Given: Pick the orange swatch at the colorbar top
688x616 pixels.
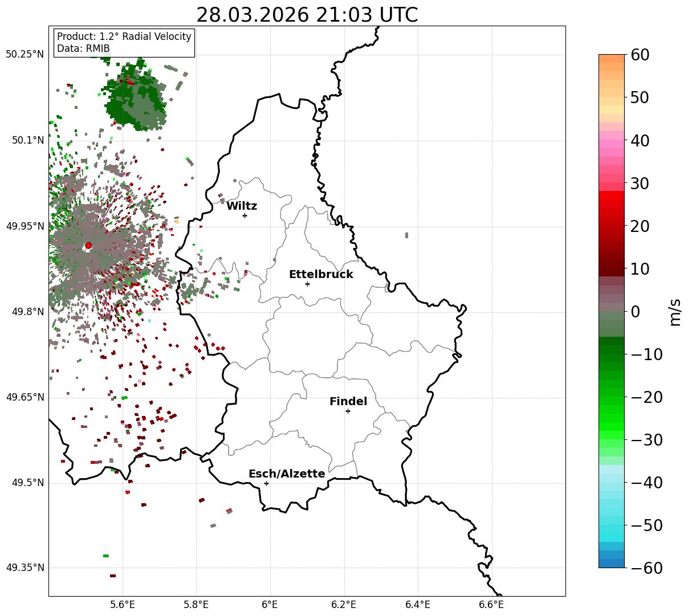Looking at the screenshot, I should 612,59.
